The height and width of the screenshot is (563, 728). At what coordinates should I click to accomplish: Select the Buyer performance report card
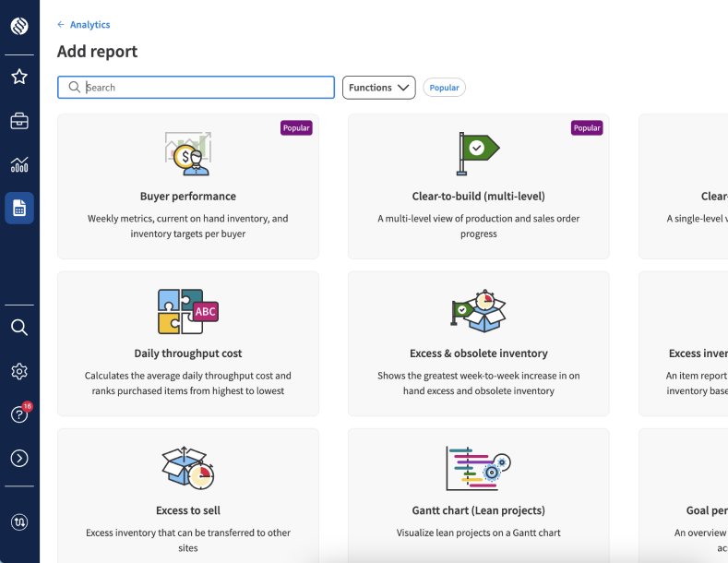point(188,187)
